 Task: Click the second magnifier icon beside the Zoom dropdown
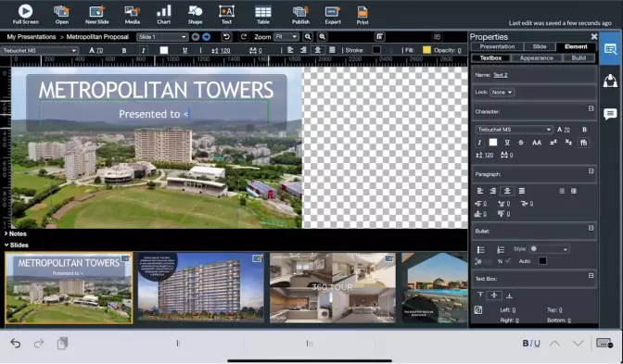click(x=323, y=37)
